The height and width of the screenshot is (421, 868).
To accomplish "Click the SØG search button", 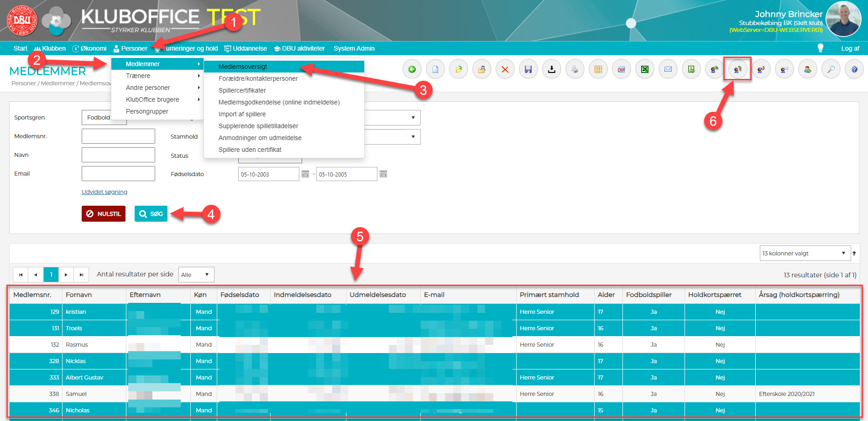I will click(151, 213).
